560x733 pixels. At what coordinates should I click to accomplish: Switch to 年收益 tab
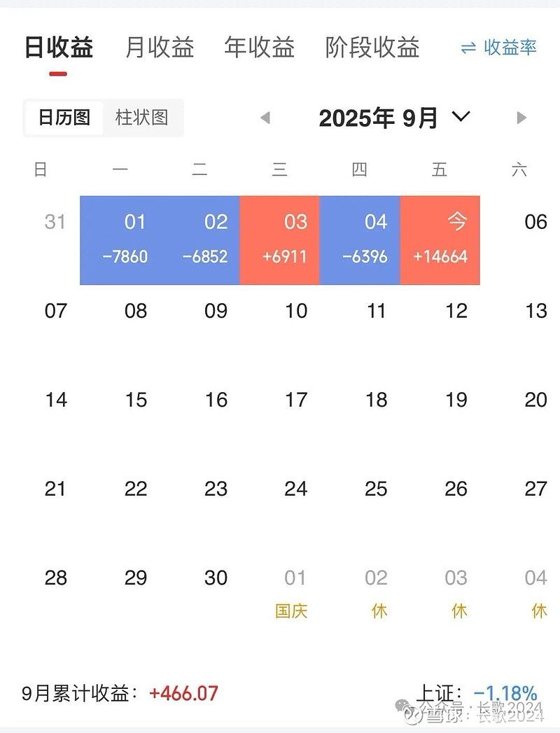[260, 48]
